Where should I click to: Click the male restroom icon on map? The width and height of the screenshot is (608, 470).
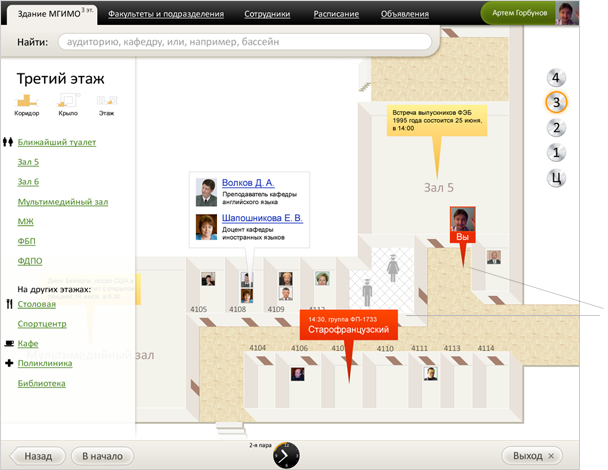pyautogui.click(x=369, y=294)
